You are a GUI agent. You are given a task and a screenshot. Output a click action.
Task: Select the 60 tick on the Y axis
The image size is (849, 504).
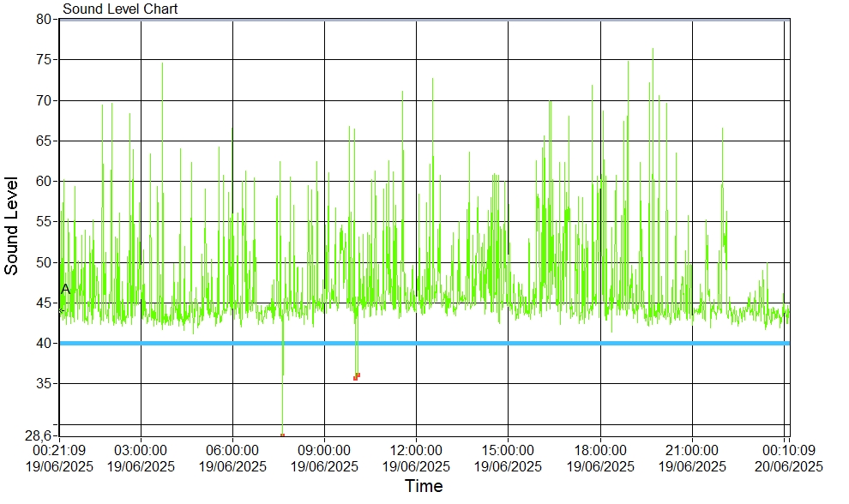pos(43,181)
